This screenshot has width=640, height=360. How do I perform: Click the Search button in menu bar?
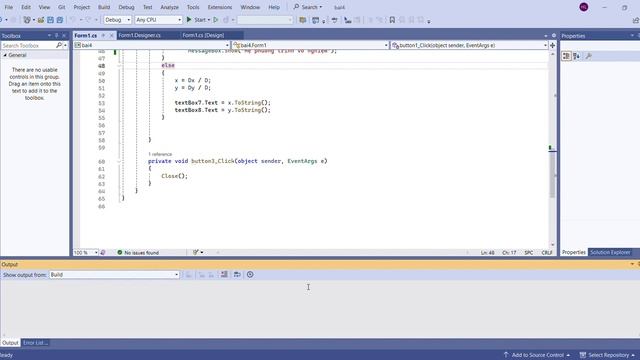(308, 7)
